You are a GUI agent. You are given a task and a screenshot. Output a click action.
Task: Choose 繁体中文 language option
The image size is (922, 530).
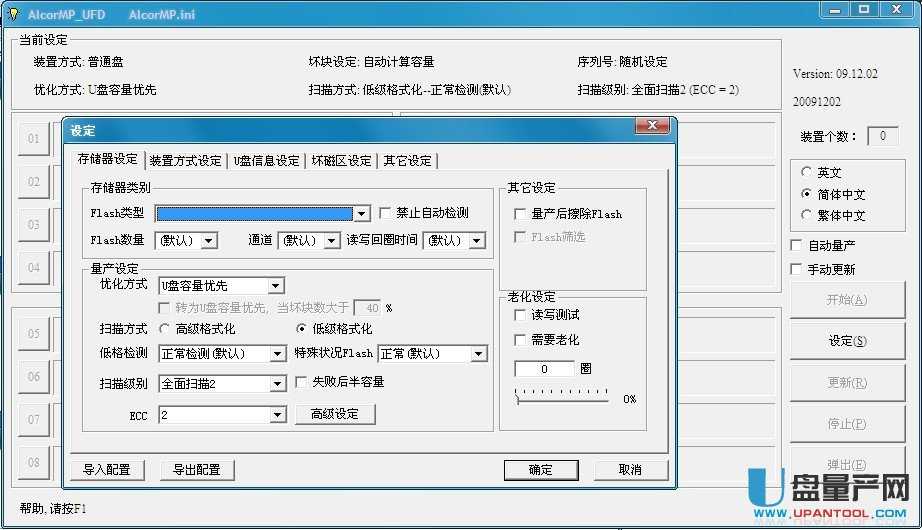click(806, 215)
